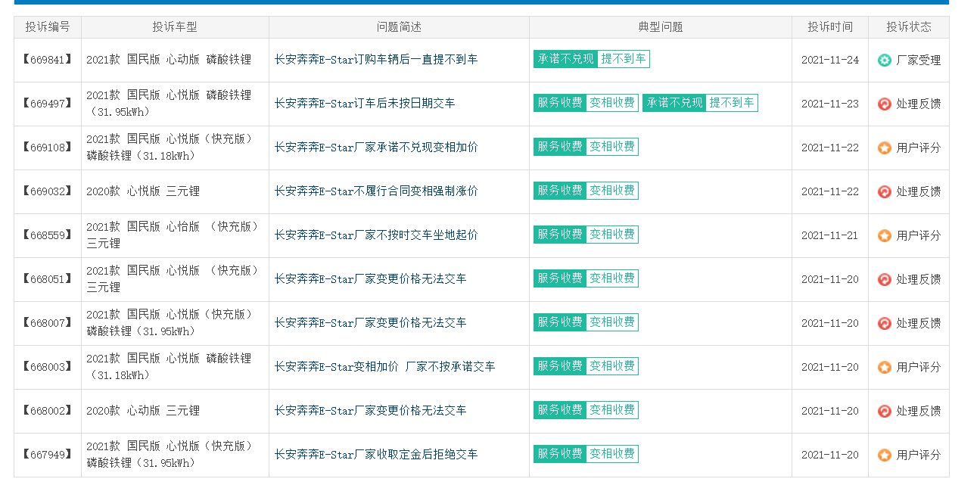Viewport: 980px width, 485px height.
Task: Select complaint number 【668051】
Action: click(48, 279)
